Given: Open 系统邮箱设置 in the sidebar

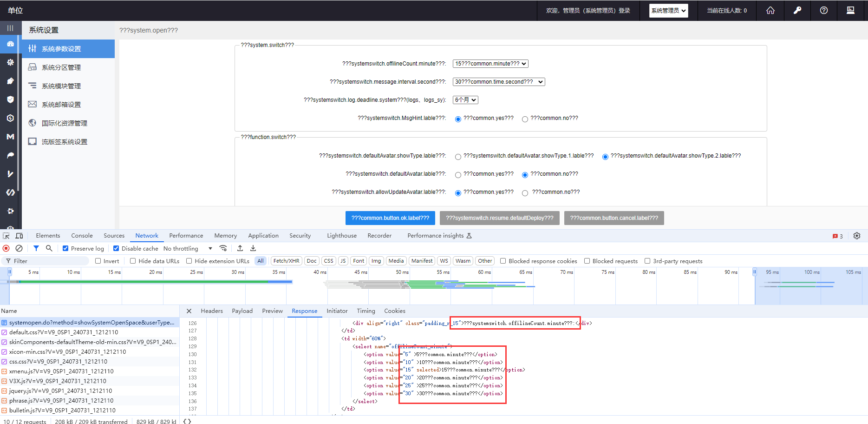Looking at the screenshot, I should (x=61, y=105).
